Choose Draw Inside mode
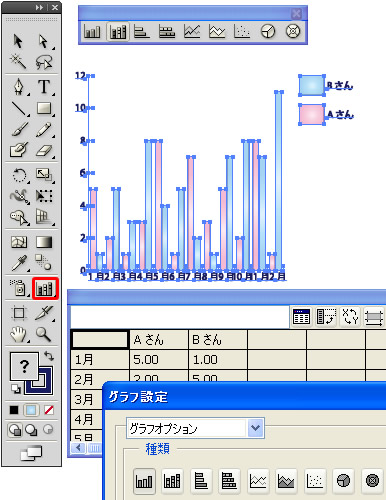The width and height of the screenshot is (386, 500). pyautogui.click(x=48, y=429)
